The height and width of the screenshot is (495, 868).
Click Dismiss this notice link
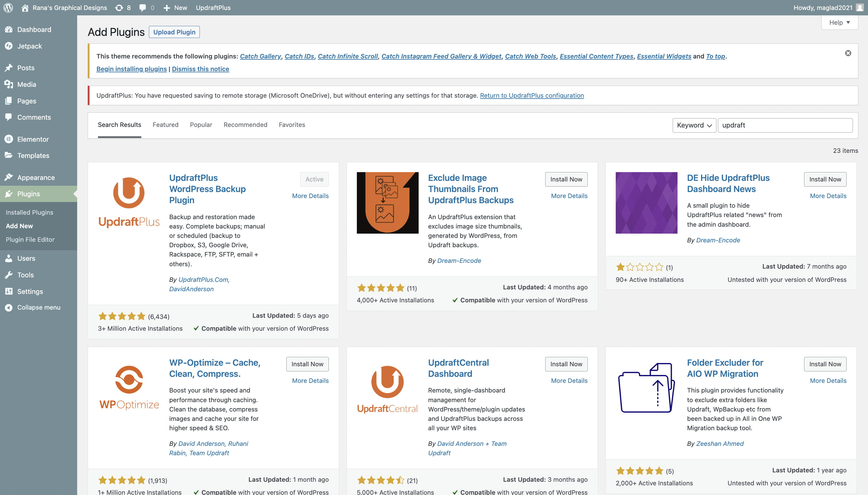(x=200, y=69)
